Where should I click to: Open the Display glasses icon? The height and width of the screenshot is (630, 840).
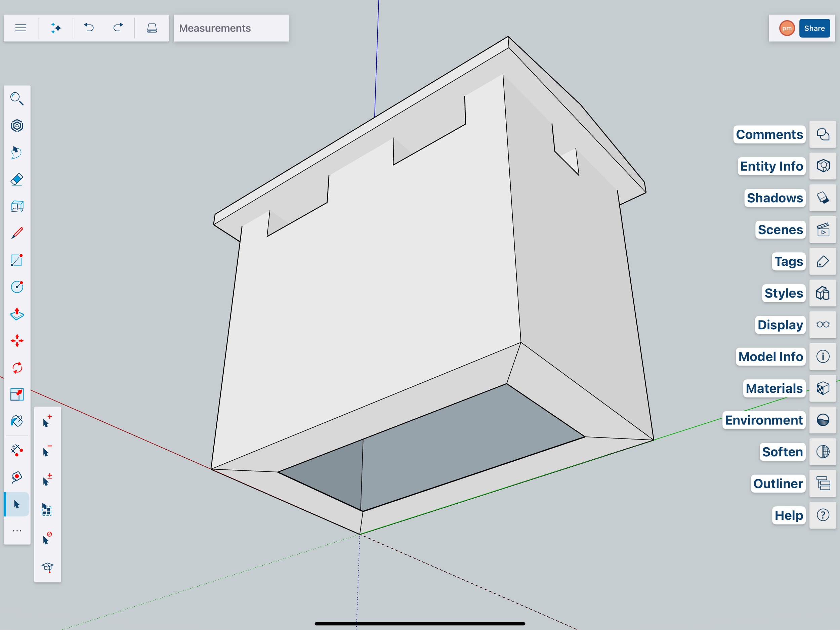[x=823, y=325]
